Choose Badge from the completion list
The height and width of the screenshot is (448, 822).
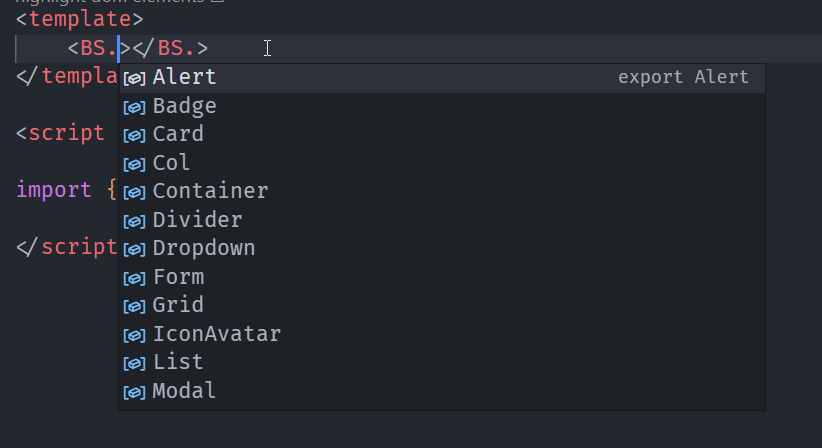pos(442,106)
